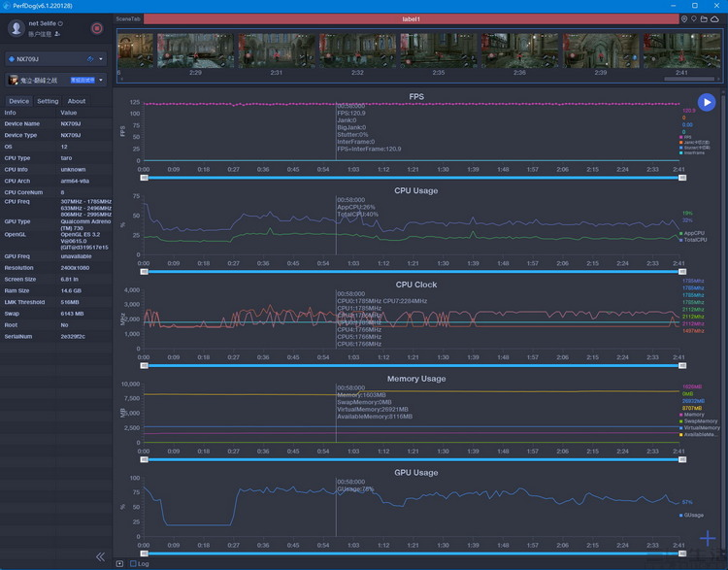This screenshot has height=570, width=728.
Task: Open the NX709J device dropdown arrow
Action: click(x=101, y=59)
